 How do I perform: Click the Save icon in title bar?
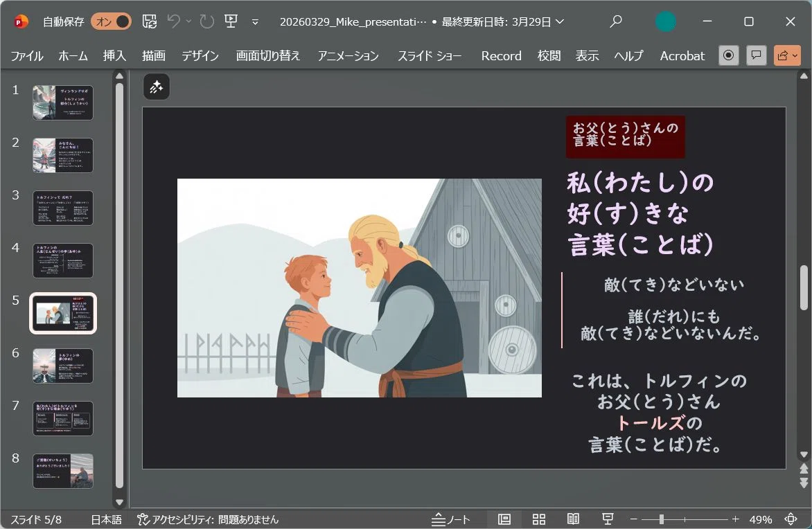150,21
